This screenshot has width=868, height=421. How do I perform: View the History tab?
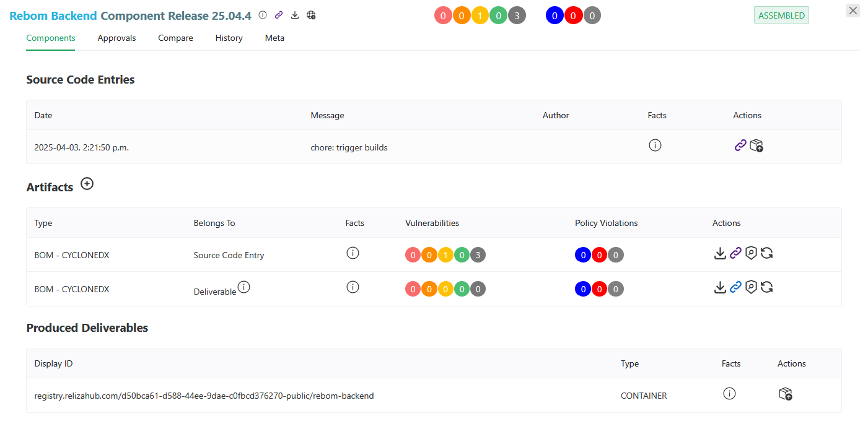229,38
